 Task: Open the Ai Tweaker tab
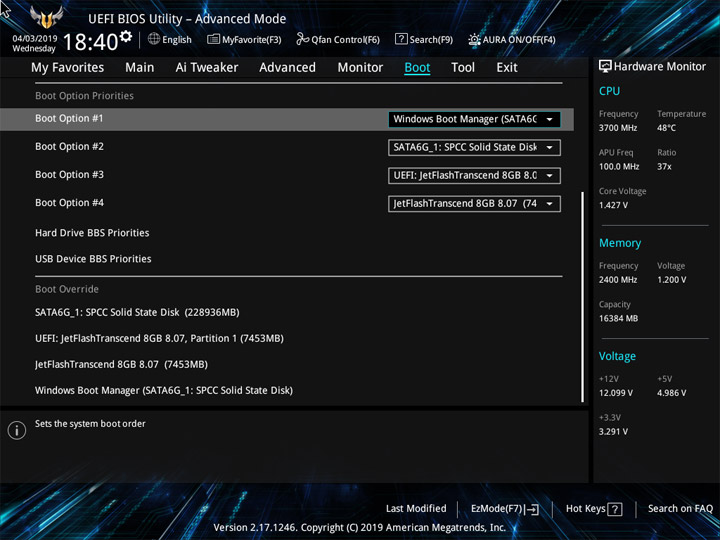[x=207, y=68]
